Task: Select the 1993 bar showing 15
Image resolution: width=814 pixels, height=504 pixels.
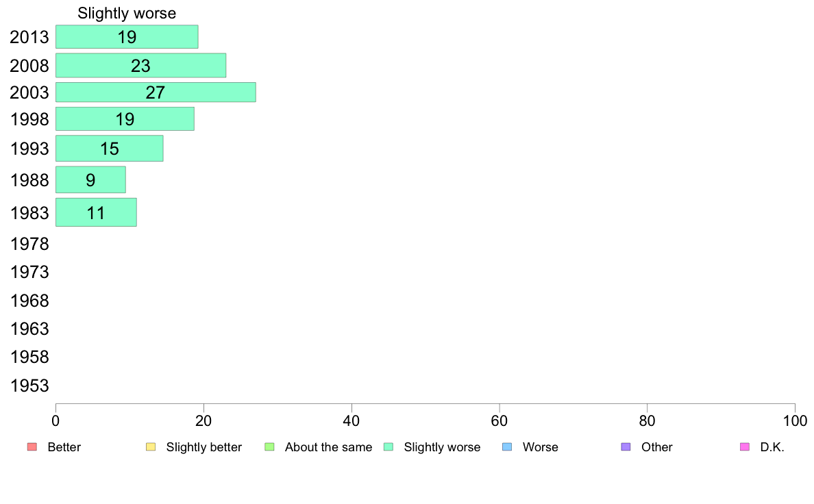Action: point(110,149)
